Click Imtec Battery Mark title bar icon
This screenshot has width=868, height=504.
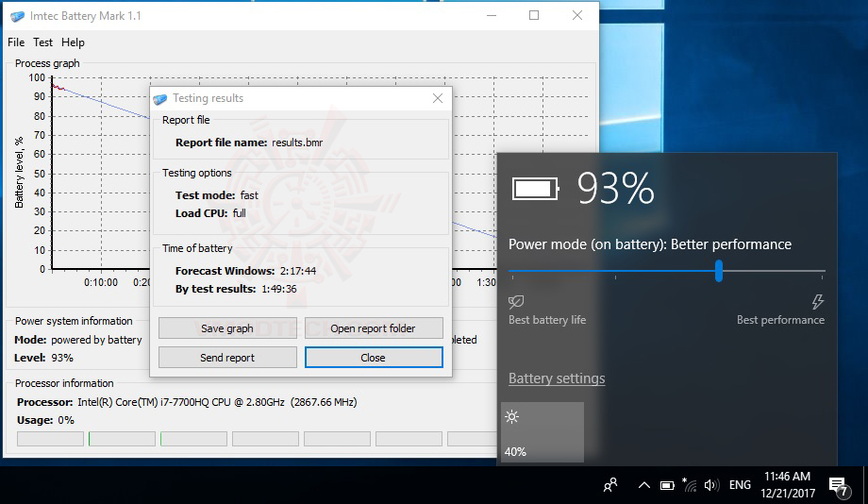(17, 16)
